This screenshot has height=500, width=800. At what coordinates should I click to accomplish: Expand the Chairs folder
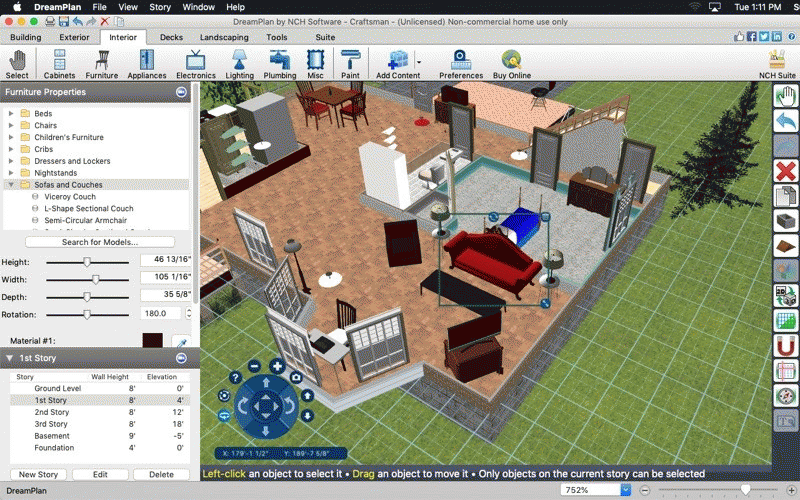pyautogui.click(x=11, y=125)
